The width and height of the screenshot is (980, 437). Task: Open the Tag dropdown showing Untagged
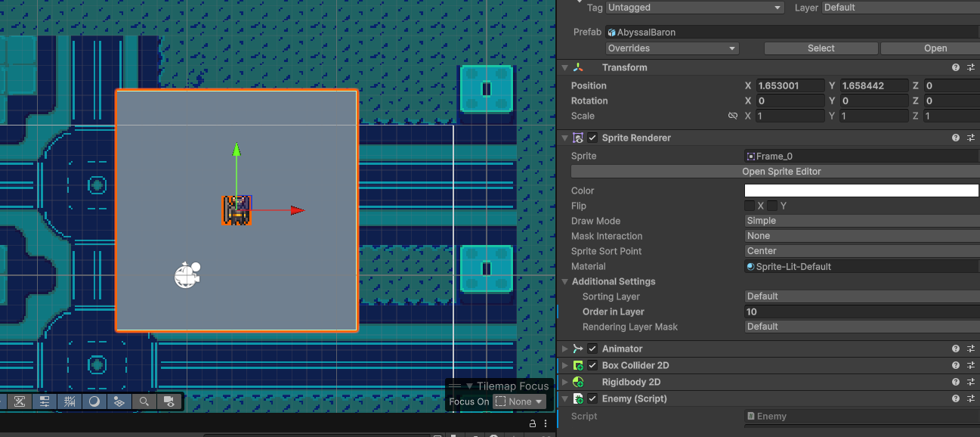694,8
